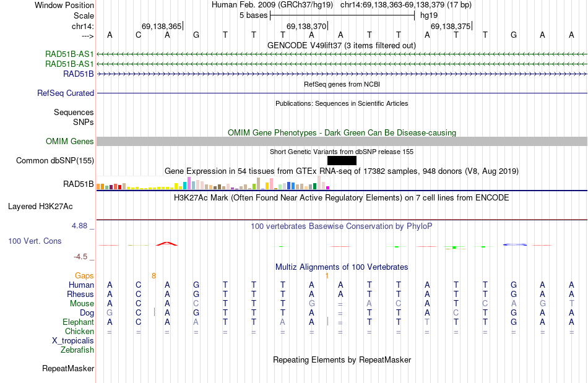This screenshot has width=588, height=383.
Task: Select the Elephant alignment row label
Action: click(79, 322)
